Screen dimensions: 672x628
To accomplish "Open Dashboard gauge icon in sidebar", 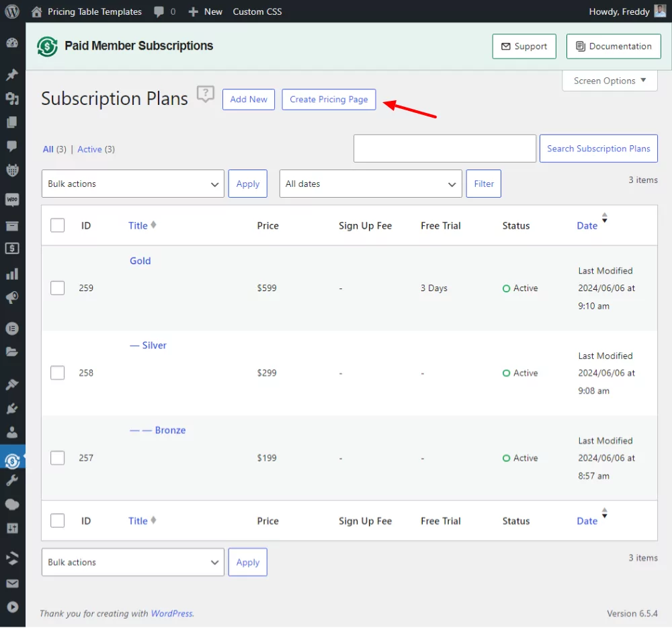I will pyautogui.click(x=12, y=43).
